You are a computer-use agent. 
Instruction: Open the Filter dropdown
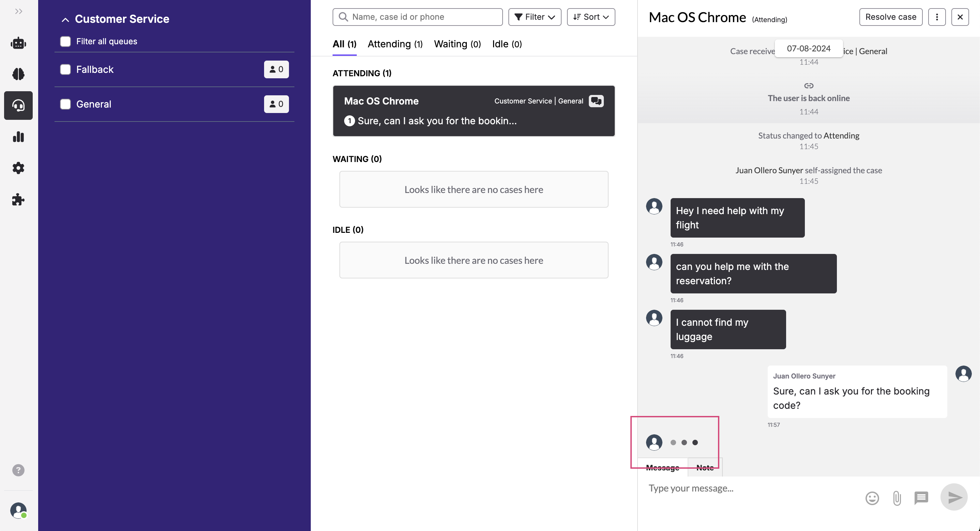(535, 17)
